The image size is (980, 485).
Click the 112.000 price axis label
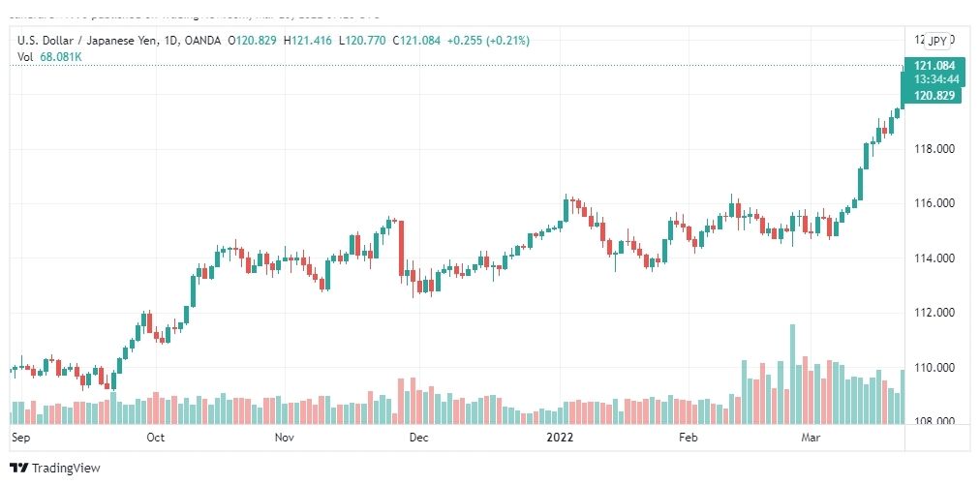(934, 313)
